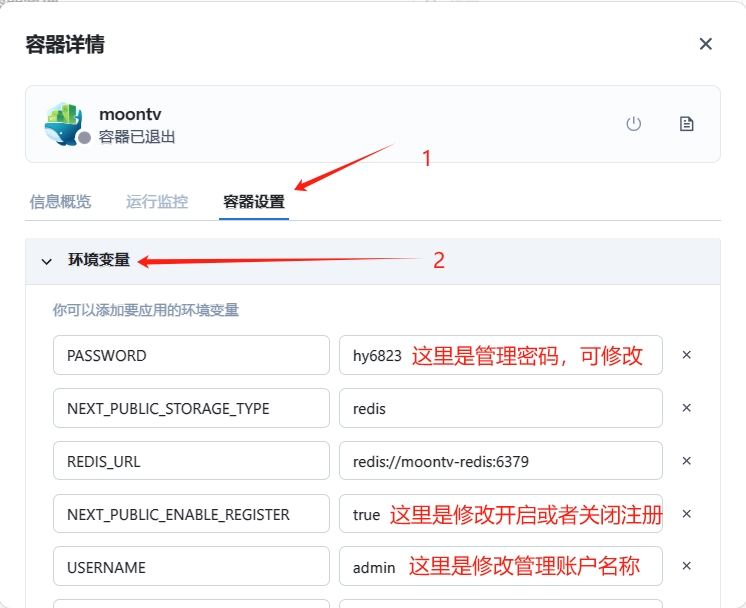
Task: Open the moontv log document icon
Action: pyautogui.click(x=686, y=124)
